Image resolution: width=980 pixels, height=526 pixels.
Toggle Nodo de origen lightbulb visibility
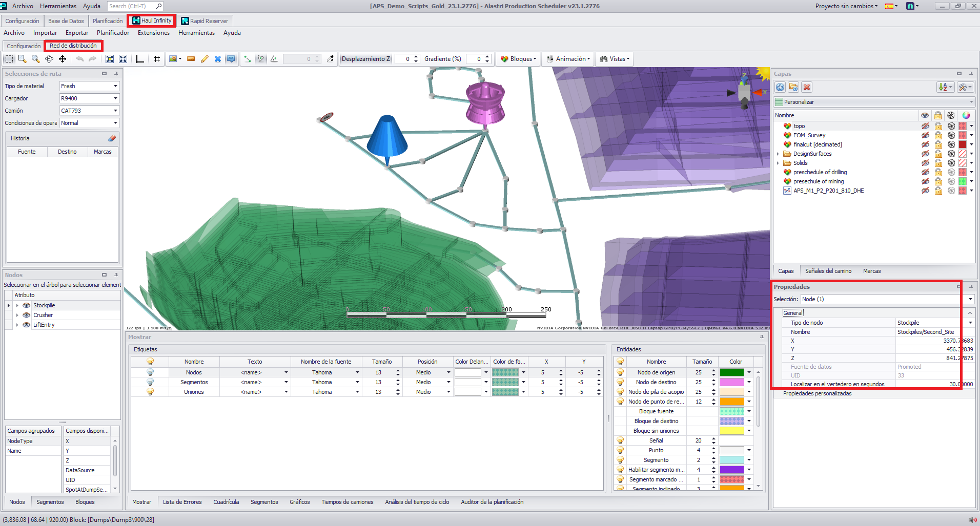pos(620,372)
